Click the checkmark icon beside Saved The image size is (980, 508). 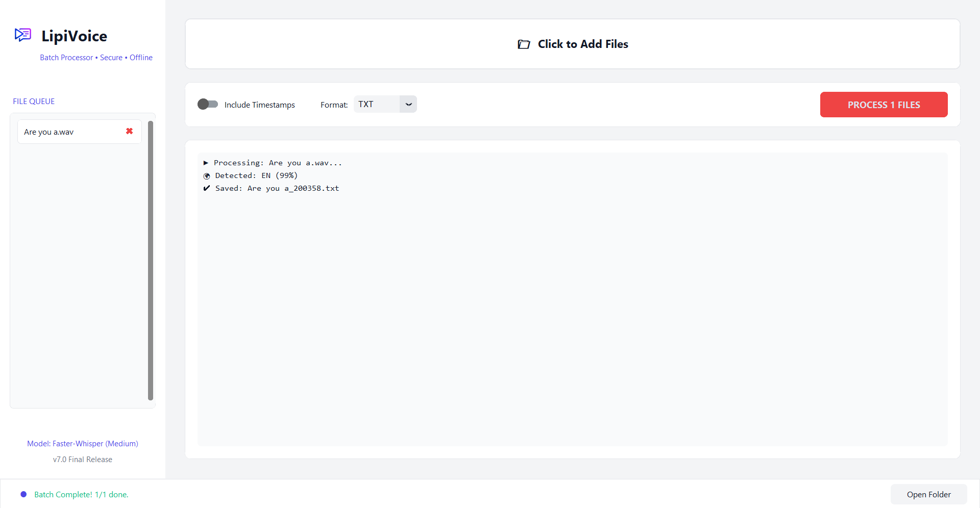click(x=206, y=188)
